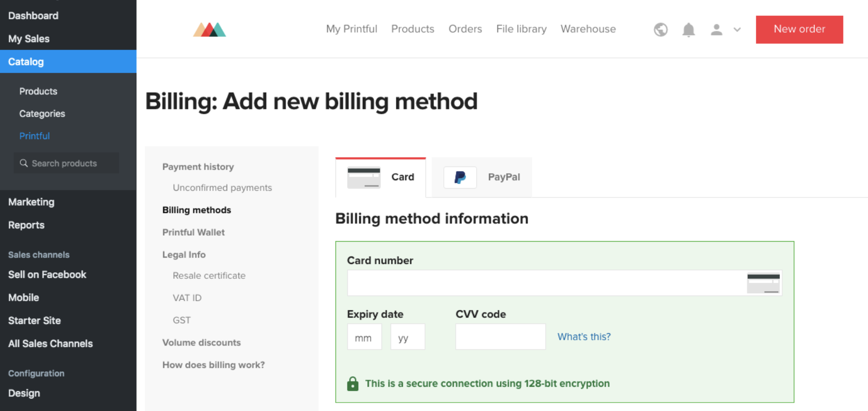Screen dimensions: 868x411
Task: Click card type icon in Card number field
Action: [763, 283]
